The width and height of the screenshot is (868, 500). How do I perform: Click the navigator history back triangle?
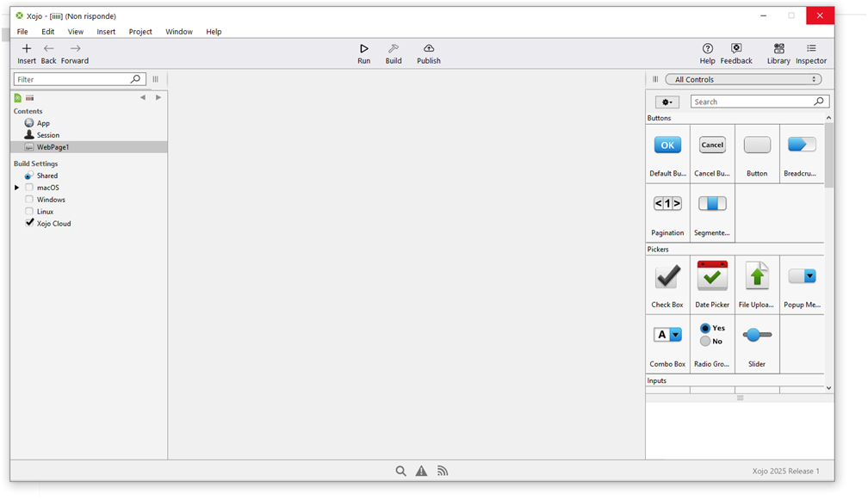(143, 97)
